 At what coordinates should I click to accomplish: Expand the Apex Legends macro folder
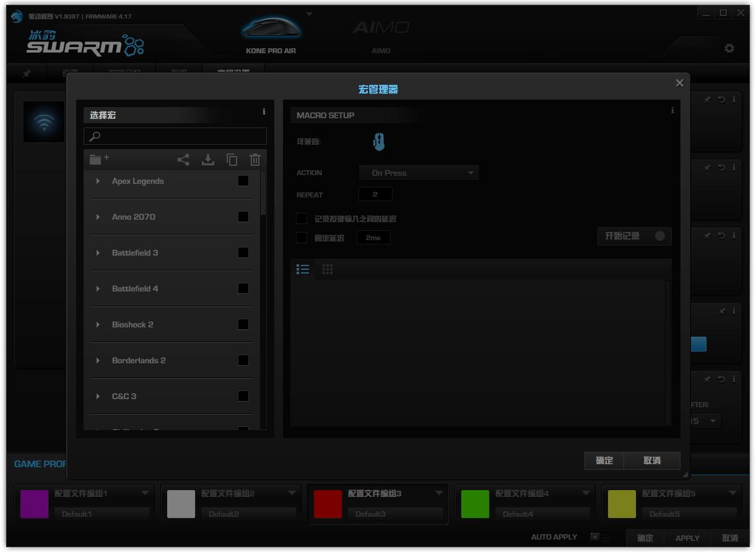tap(98, 181)
